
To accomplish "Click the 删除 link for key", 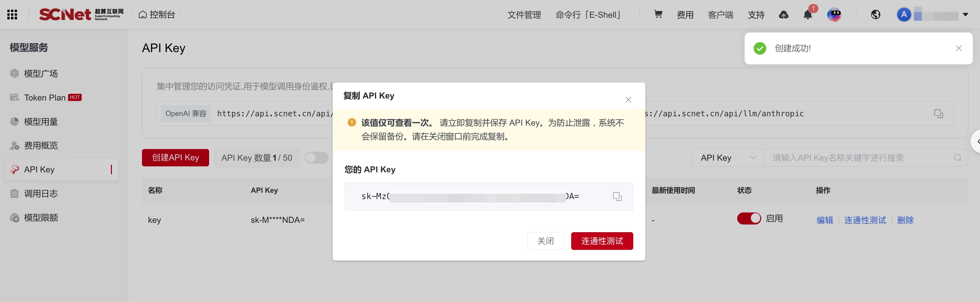I will (905, 220).
